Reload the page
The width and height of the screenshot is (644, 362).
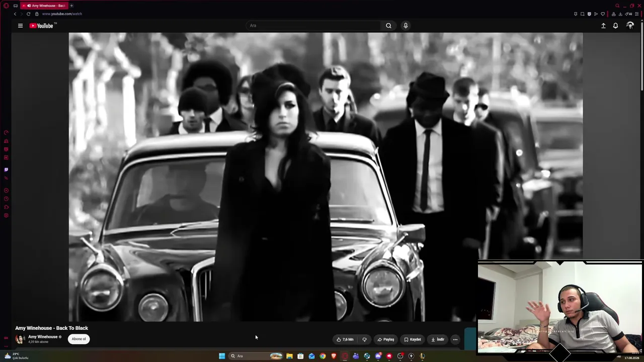pos(28,14)
